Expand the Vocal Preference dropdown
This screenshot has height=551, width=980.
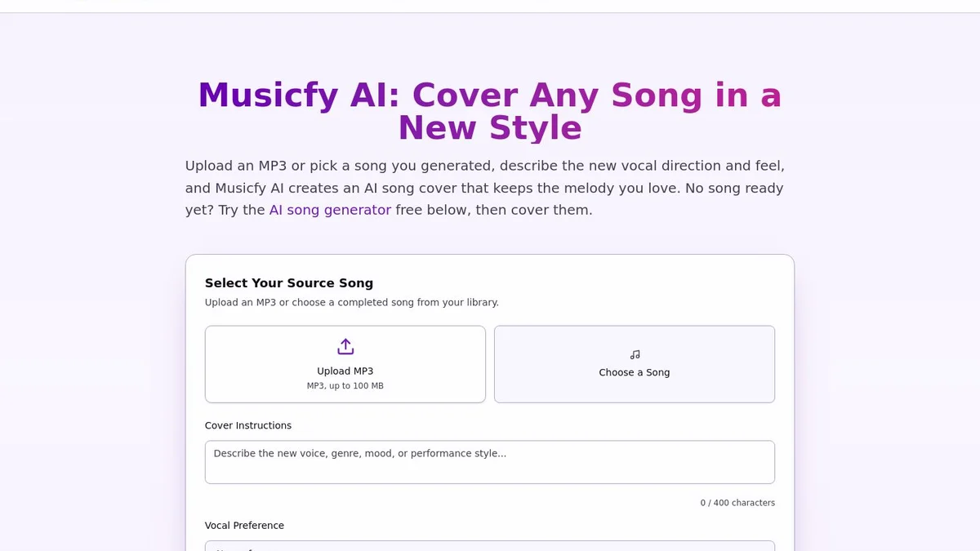point(490,545)
